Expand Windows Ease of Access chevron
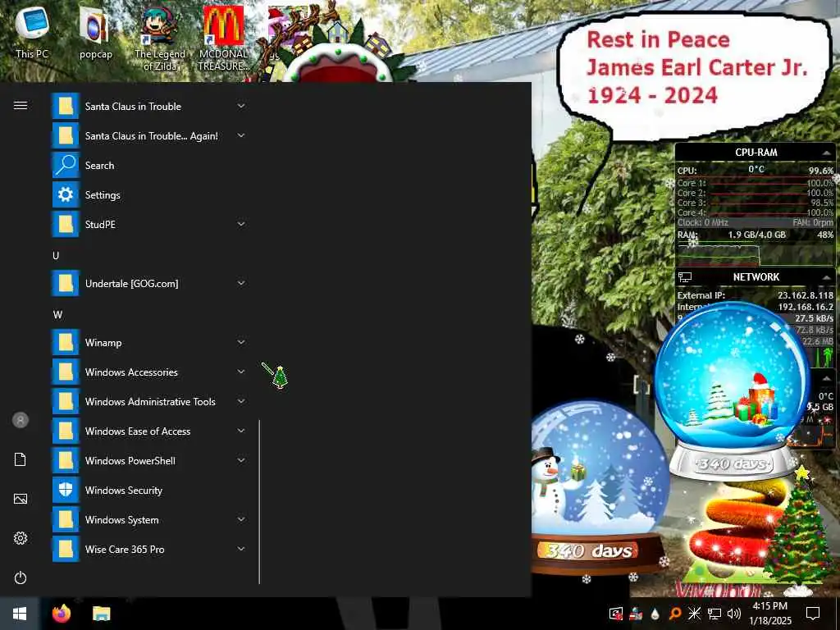The height and width of the screenshot is (630, 840). [241, 431]
